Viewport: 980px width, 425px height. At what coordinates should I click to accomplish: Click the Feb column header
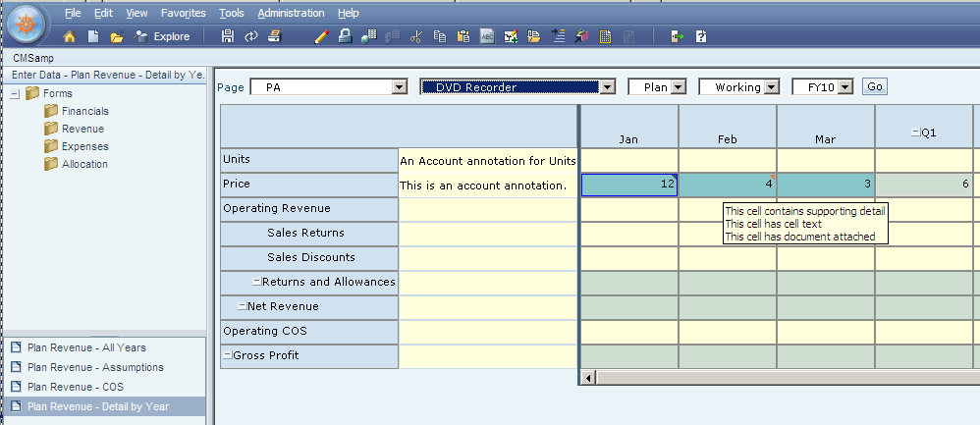(728, 127)
